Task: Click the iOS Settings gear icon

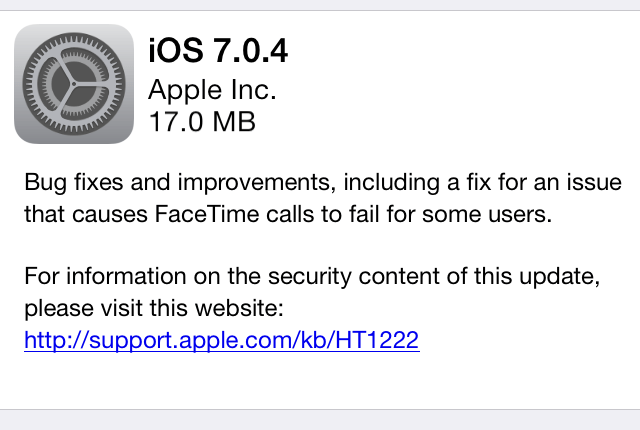Action: [74, 84]
